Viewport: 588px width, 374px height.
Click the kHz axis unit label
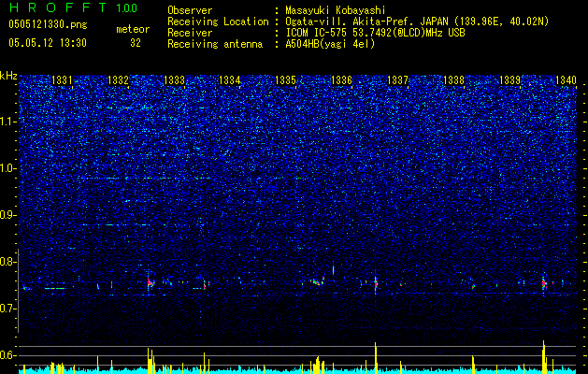[8, 76]
